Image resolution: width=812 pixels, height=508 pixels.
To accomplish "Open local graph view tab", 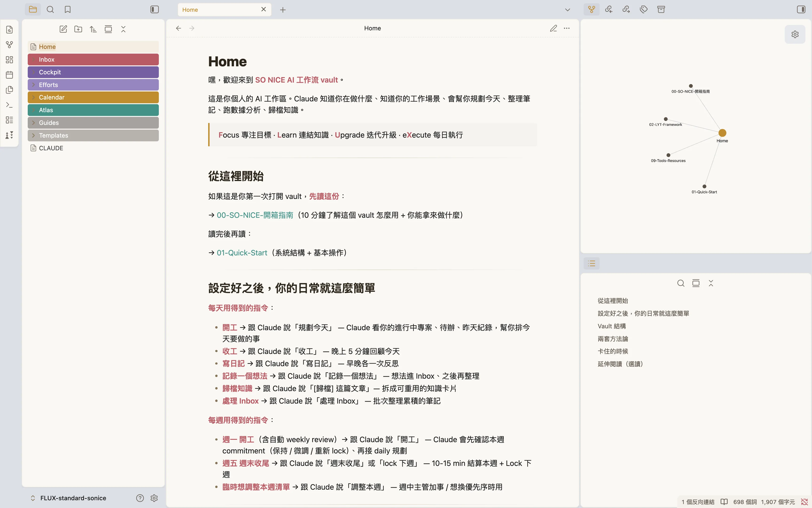I will pyautogui.click(x=592, y=9).
